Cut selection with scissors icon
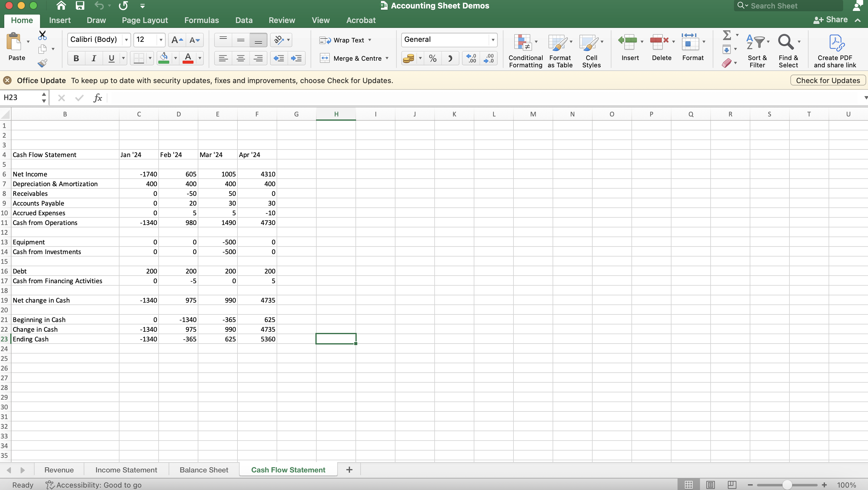 click(x=42, y=35)
